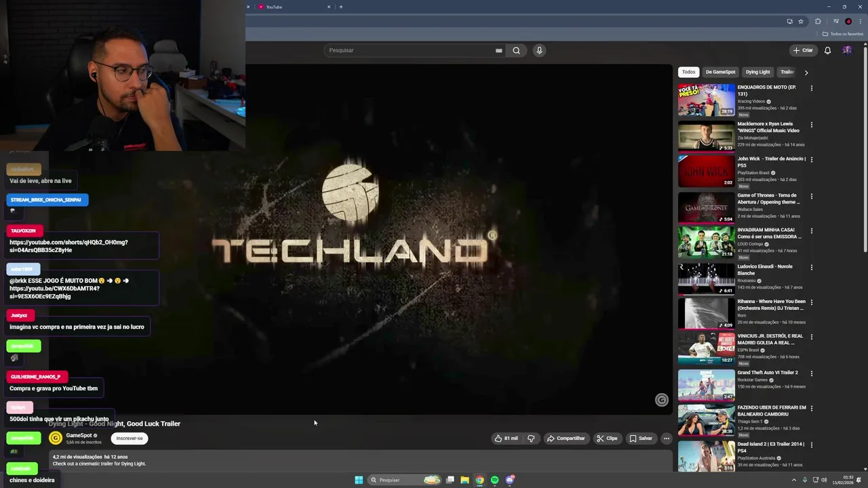
Task: Open options menu for Vinicius Jr. video
Action: (x=811, y=337)
